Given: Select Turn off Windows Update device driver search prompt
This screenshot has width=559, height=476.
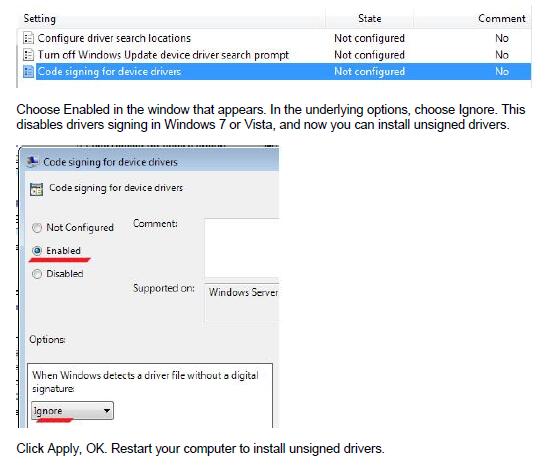Looking at the screenshot, I should pos(274,55).
